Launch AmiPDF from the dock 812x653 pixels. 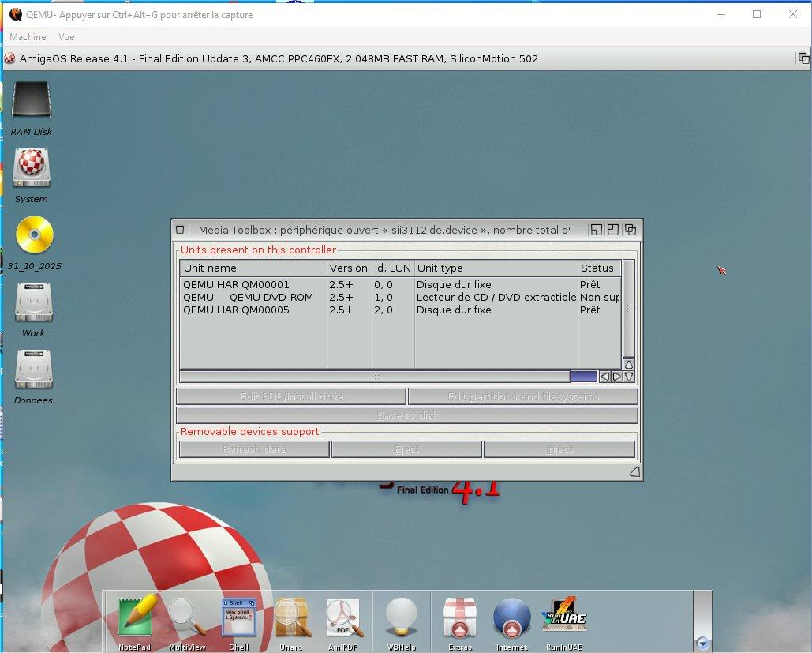[343, 617]
